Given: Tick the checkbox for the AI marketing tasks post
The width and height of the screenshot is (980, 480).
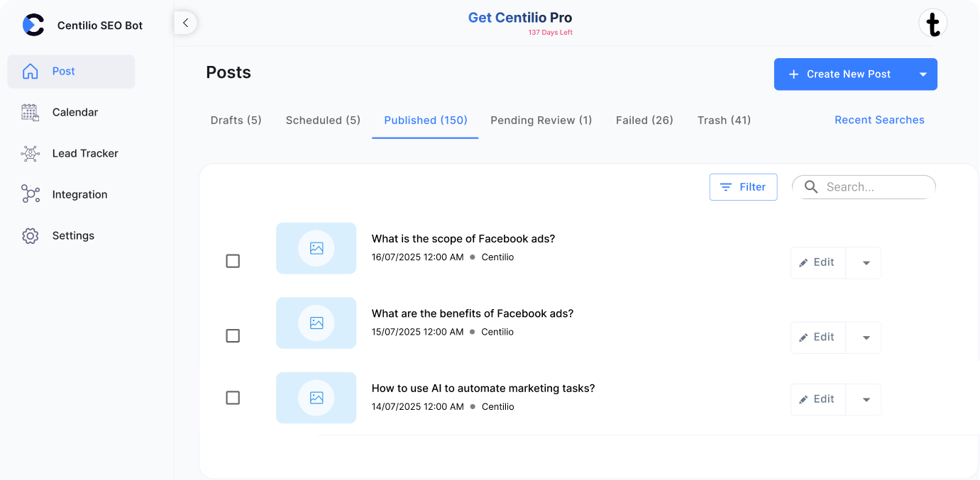Looking at the screenshot, I should 233,398.
